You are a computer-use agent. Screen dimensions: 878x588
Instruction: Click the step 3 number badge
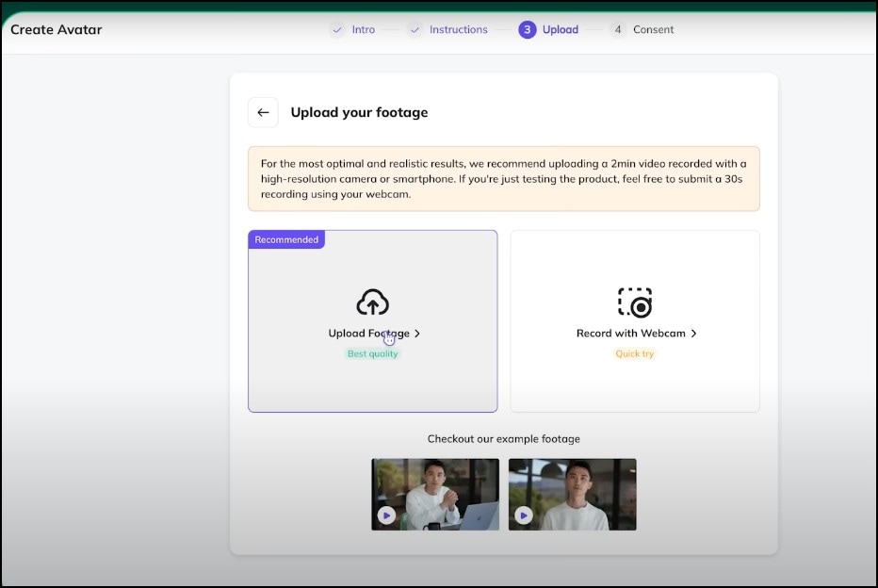pyautogui.click(x=527, y=29)
